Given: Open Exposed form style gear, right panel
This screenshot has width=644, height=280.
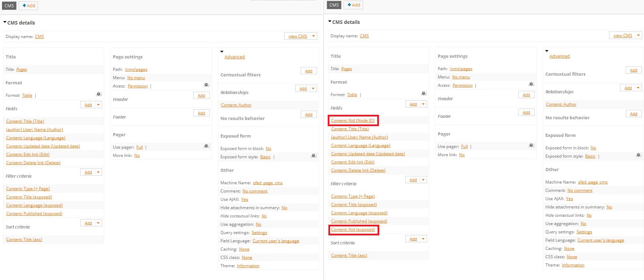Looking at the screenshot, I should pos(638,155).
